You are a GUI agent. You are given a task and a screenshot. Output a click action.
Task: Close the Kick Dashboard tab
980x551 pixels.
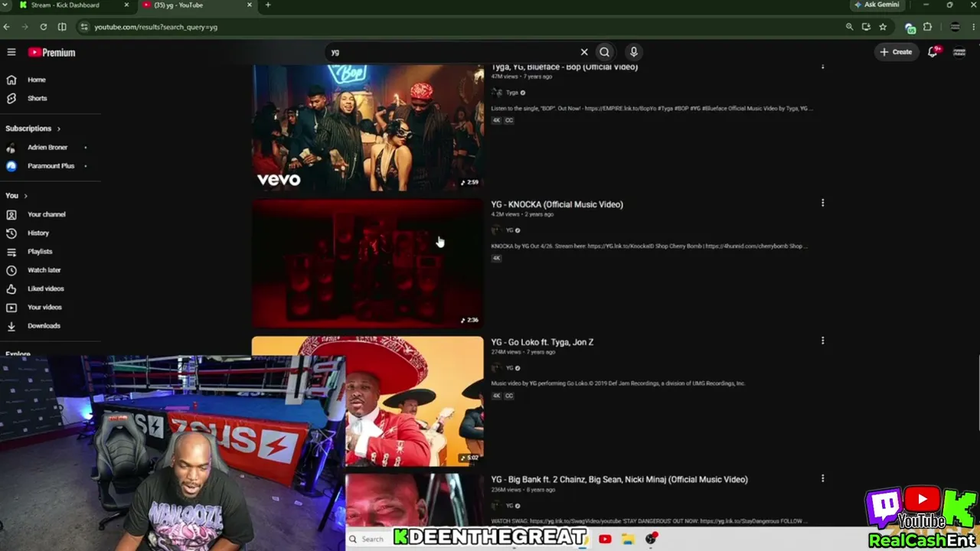(126, 5)
